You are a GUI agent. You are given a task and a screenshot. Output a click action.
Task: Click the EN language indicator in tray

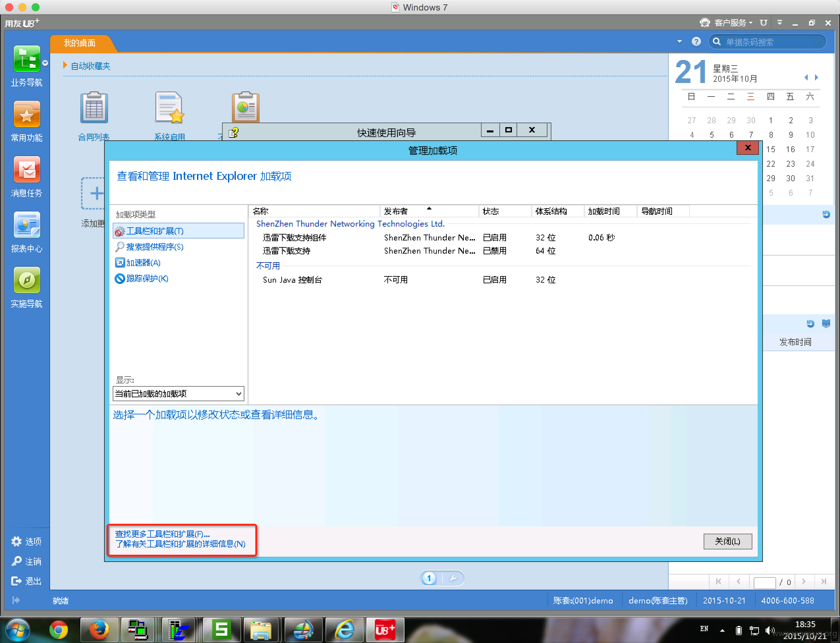pos(704,629)
